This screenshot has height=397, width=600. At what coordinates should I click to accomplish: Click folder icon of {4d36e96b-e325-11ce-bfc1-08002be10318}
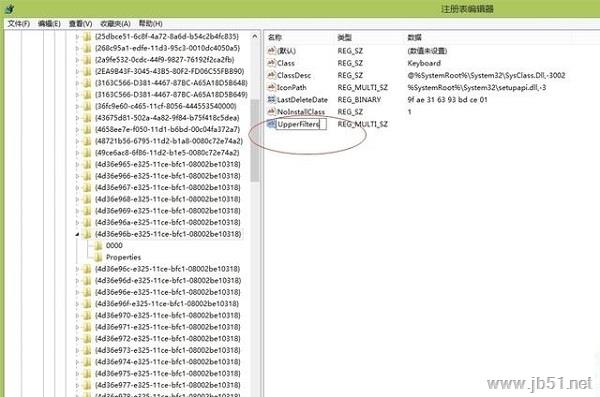click(x=87, y=234)
